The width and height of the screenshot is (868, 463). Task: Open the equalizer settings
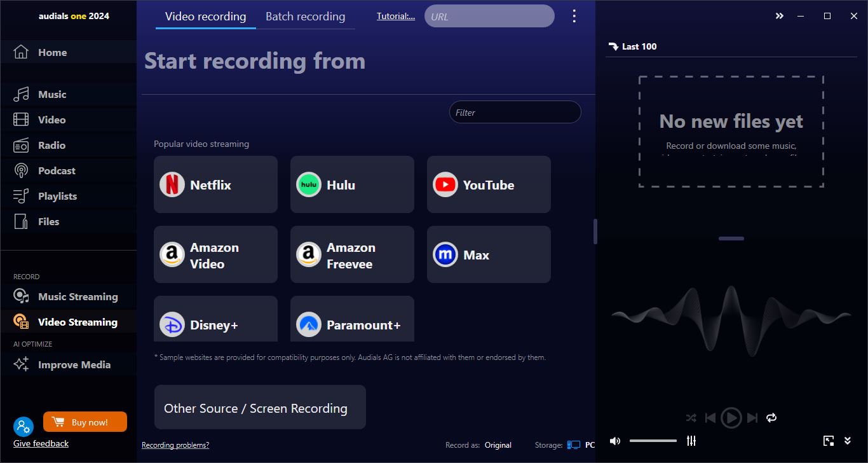(691, 441)
